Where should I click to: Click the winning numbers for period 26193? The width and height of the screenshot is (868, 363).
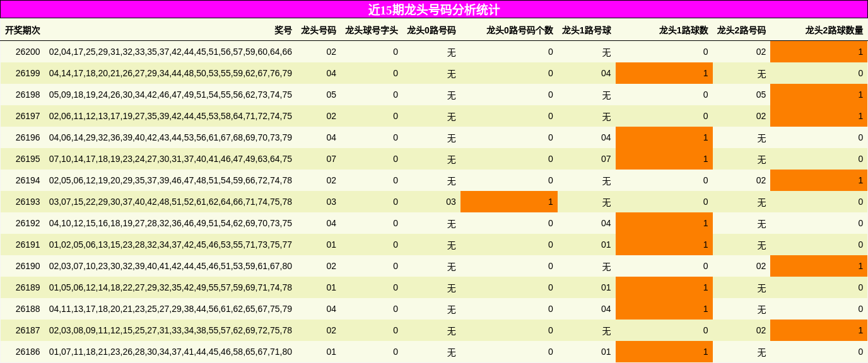coord(170,202)
